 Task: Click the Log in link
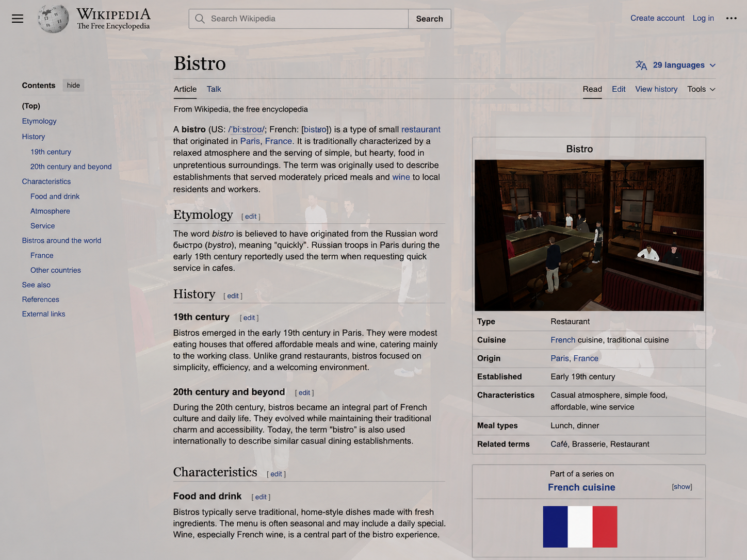click(x=703, y=18)
